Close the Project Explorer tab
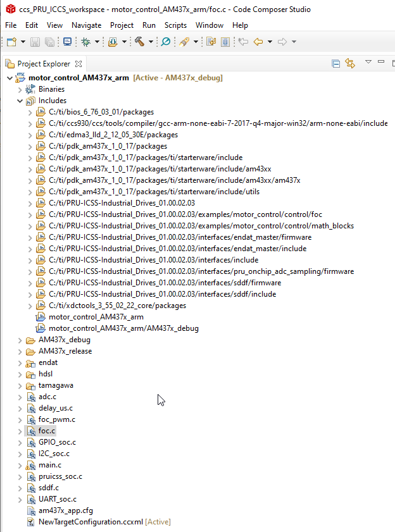The width and height of the screenshot is (395, 532). pyautogui.click(x=78, y=64)
